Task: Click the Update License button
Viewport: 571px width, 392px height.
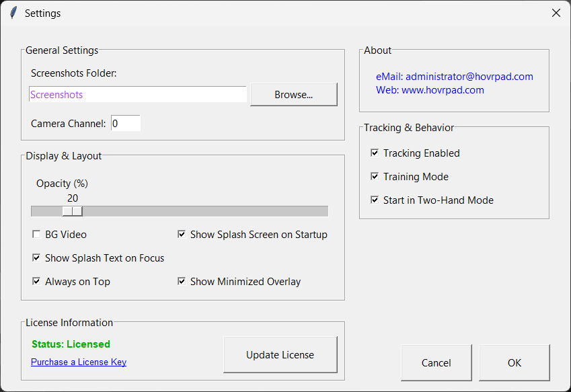Action: pyautogui.click(x=280, y=354)
